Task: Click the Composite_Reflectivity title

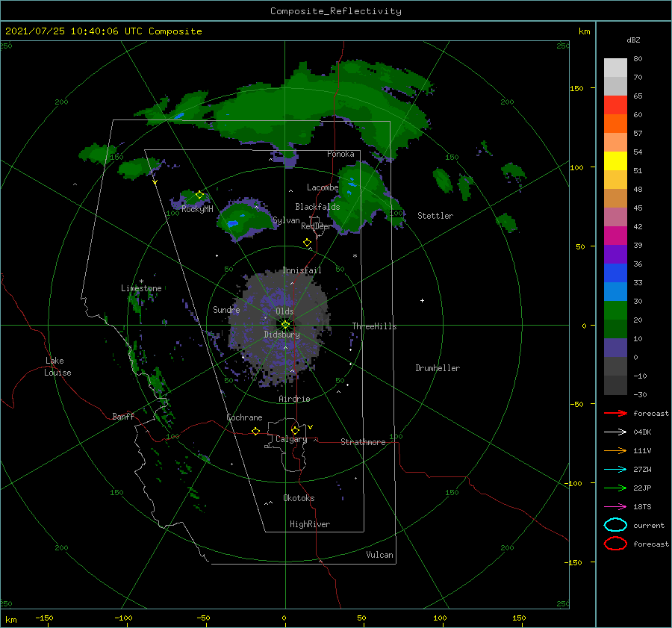Action: coord(336,11)
